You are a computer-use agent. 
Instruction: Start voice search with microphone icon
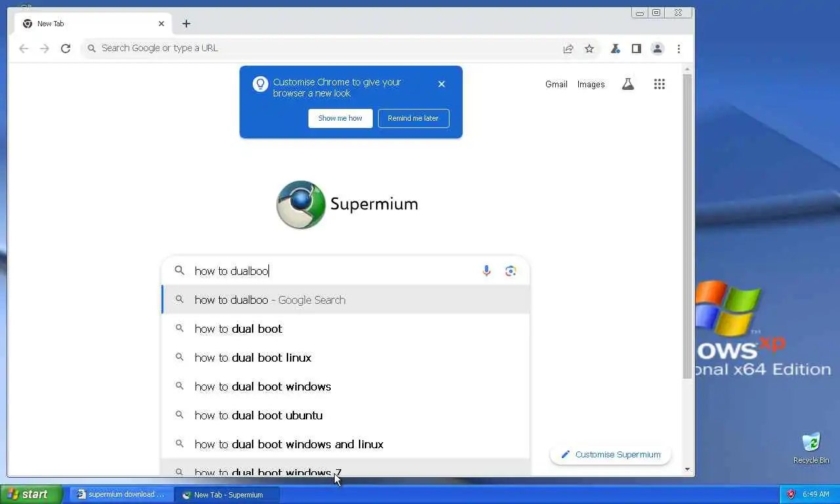tap(486, 271)
